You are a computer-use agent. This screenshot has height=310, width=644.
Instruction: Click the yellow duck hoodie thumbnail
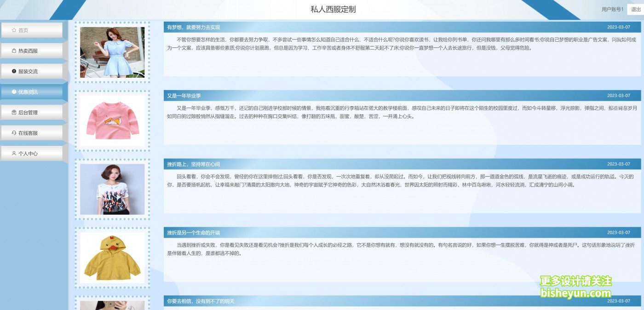point(112,258)
